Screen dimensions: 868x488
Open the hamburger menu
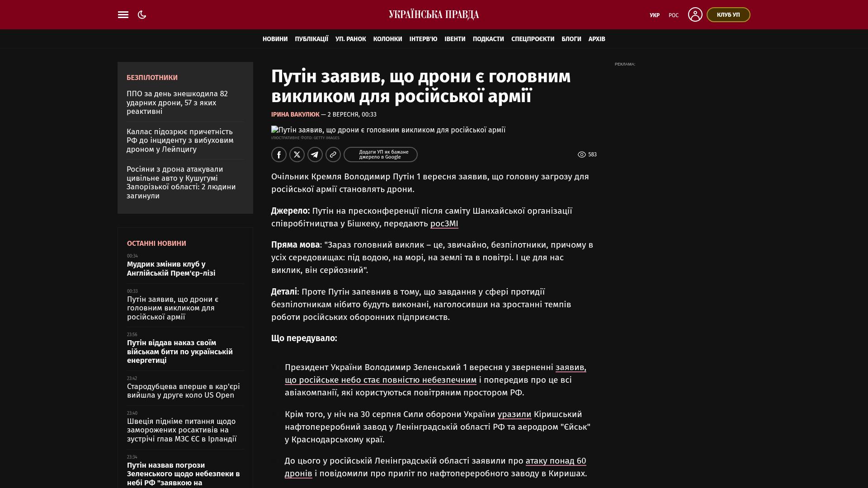[x=123, y=15]
